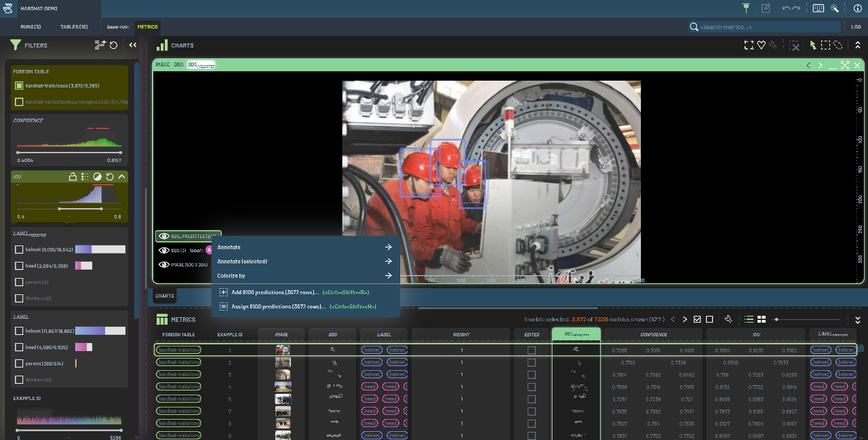Screen dimensions: 868x440
Task: Select the lasso selection tool in Charts toolbar
Action: pyautogui.click(x=838, y=45)
